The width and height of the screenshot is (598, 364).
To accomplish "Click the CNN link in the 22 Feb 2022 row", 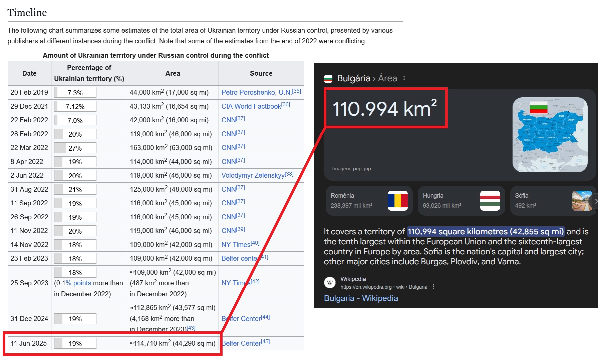I will (x=229, y=120).
